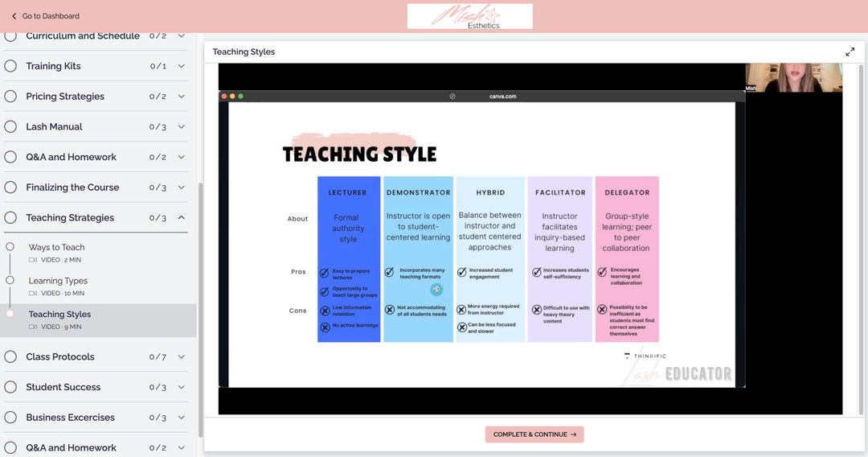Toggle Training Kits completion circle
868x457 pixels.
coord(10,66)
